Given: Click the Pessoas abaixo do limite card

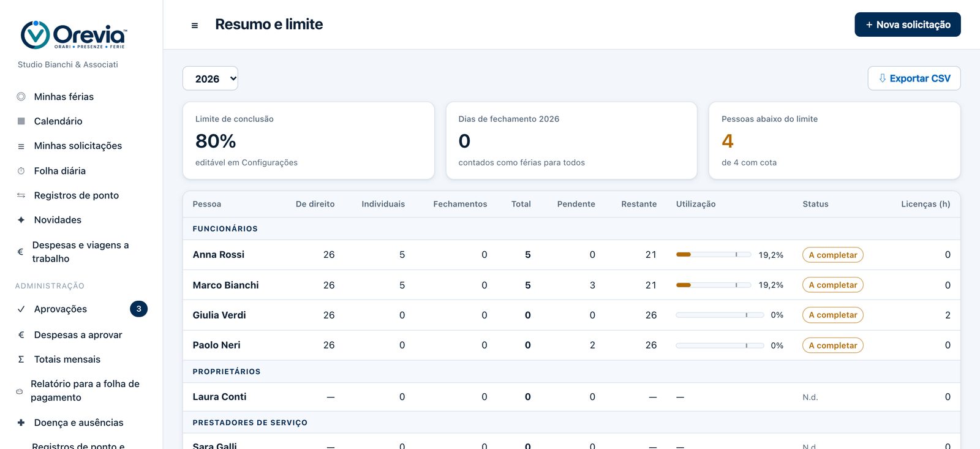Looking at the screenshot, I should 834,140.
